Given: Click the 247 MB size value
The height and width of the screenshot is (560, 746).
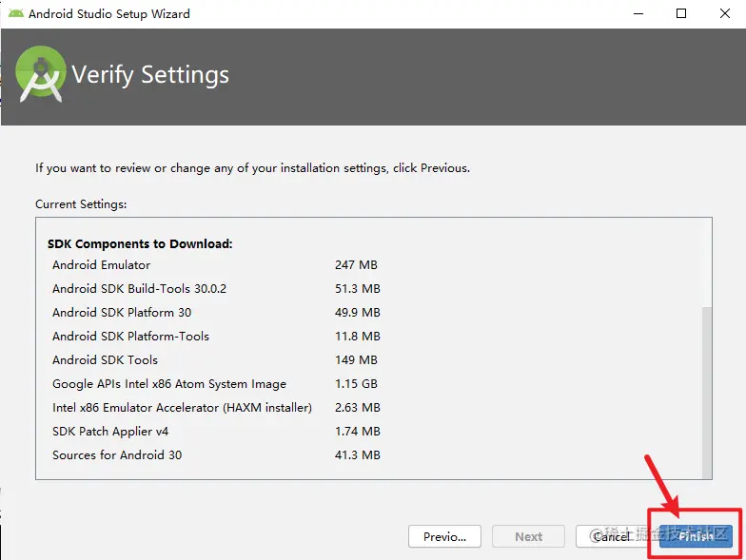Looking at the screenshot, I should click(356, 264).
